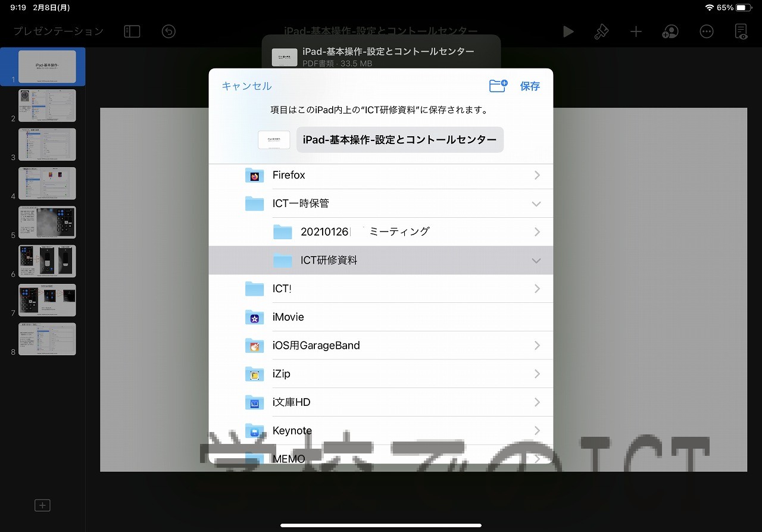Click the iMovie folder icon
The height and width of the screenshot is (532, 762).
pyautogui.click(x=254, y=317)
